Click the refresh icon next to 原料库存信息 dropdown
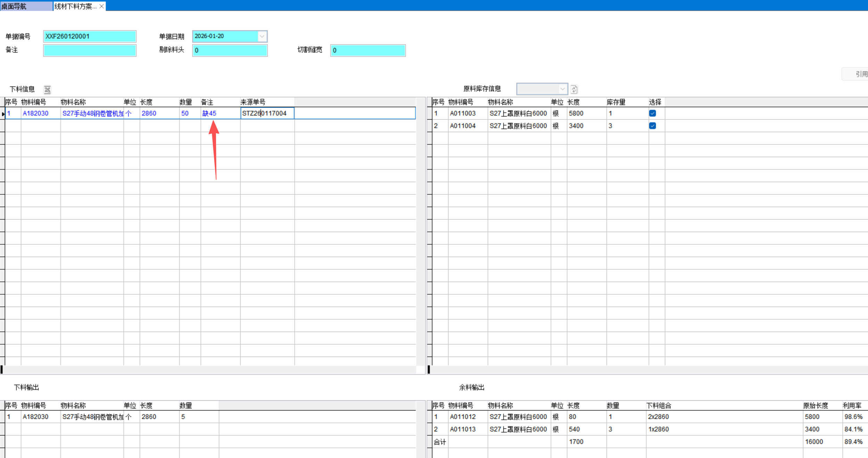The height and width of the screenshot is (458, 868). coord(574,90)
